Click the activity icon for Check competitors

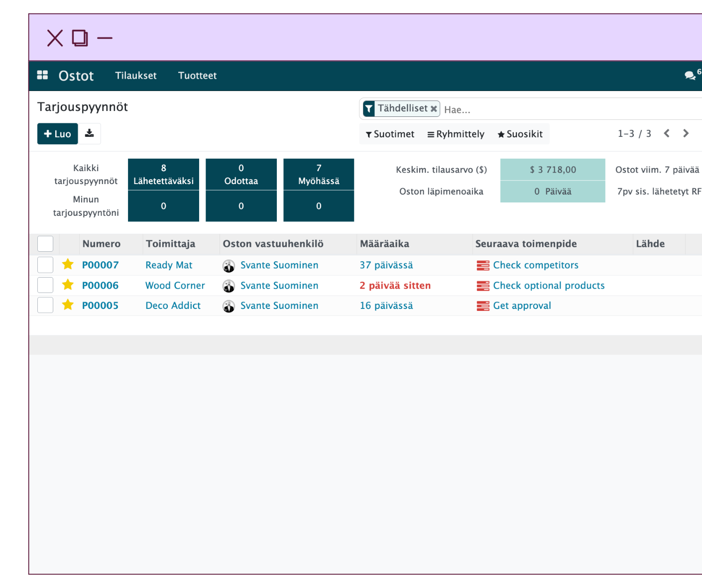[x=482, y=265]
